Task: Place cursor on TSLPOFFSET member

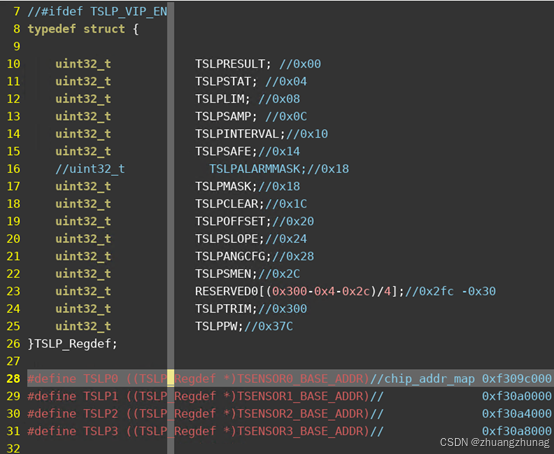Action: (230, 221)
